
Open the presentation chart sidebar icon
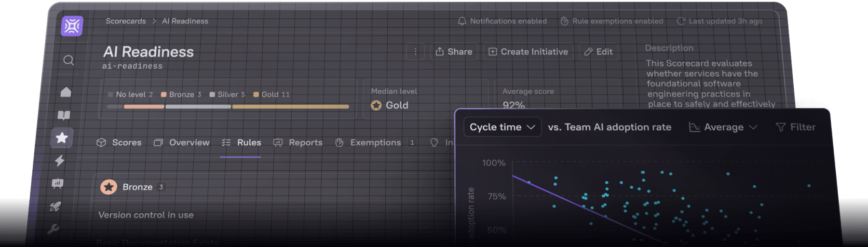(x=58, y=183)
